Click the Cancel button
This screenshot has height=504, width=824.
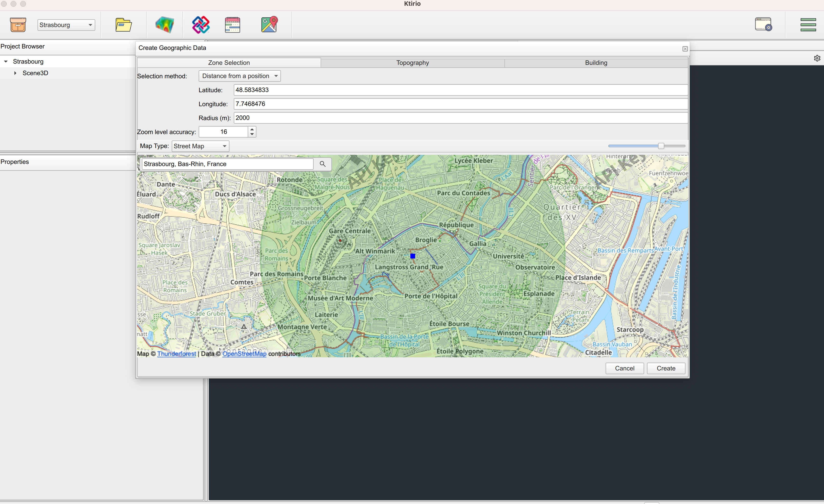pyautogui.click(x=625, y=368)
